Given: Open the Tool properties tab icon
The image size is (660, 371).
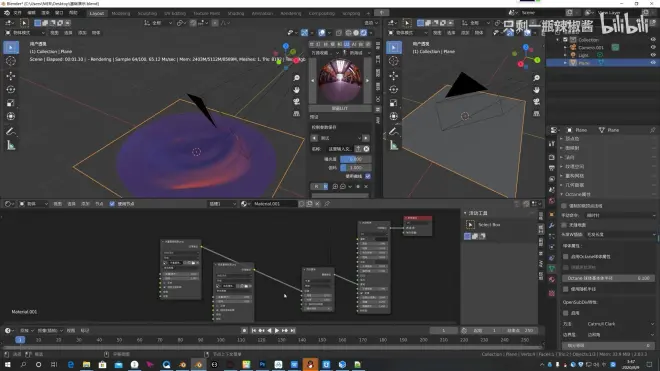Looking at the screenshot, I should coord(551,144).
